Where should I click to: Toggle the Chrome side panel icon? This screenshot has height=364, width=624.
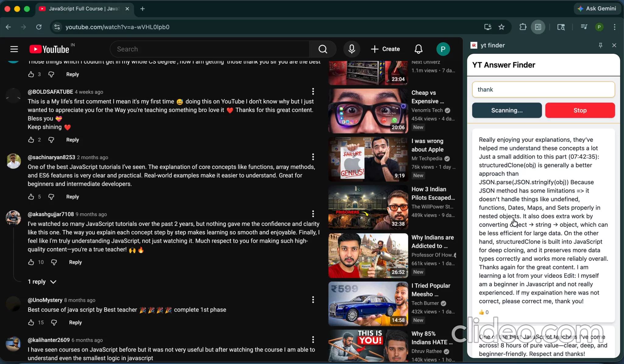(538, 27)
